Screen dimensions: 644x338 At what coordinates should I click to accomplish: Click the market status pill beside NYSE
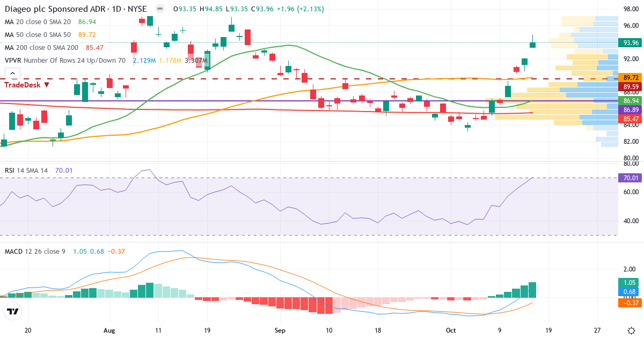(x=160, y=9)
